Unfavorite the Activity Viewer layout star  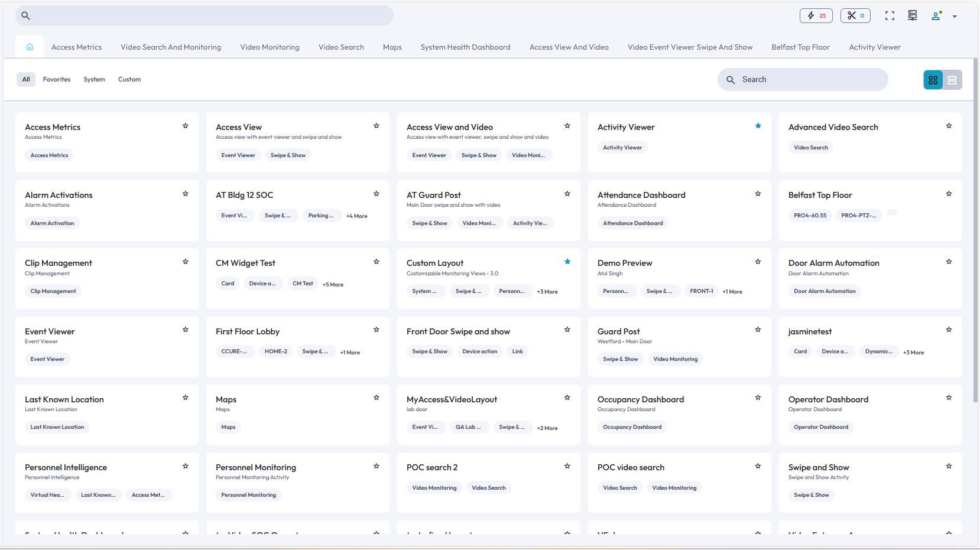coord(758,125)
